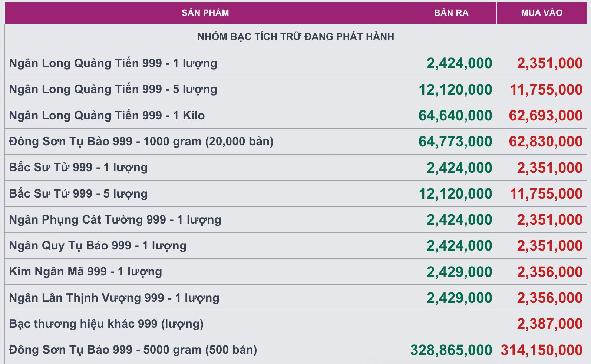Select Kim Ngân Mã 999 - 1 lượng row
Viewport: 591px width, 364px height.
295,272
